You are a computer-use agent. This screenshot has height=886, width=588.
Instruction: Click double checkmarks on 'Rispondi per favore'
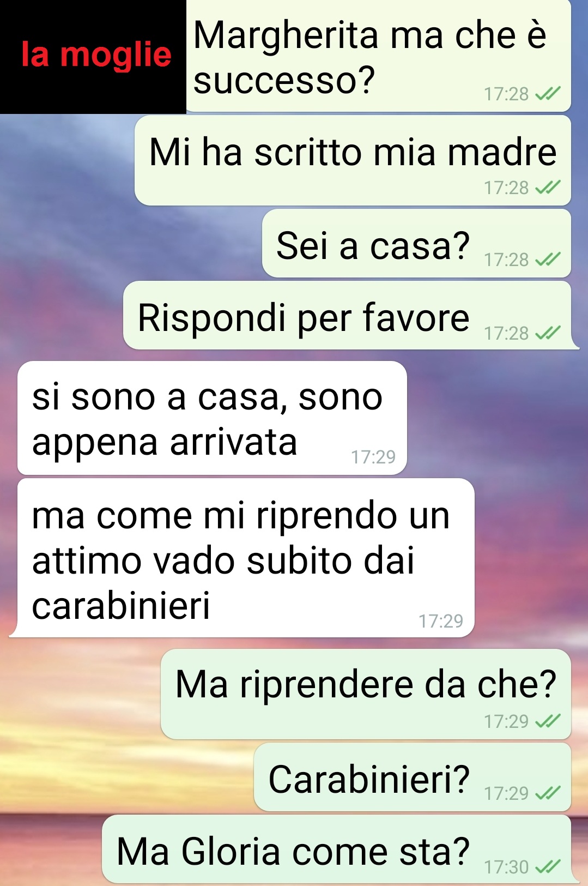[x=547, y=333]
